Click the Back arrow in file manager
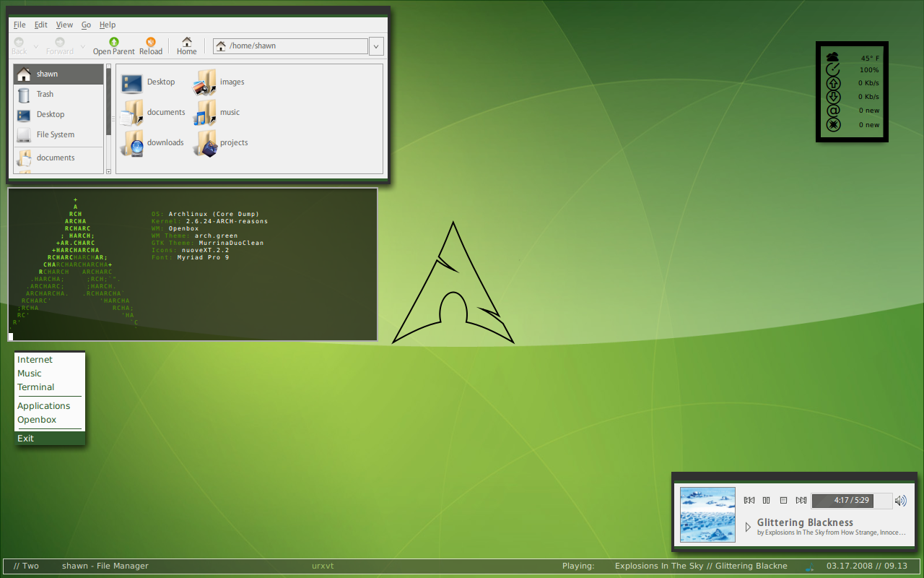Screen dimensions: 924x578 (19, 46)
